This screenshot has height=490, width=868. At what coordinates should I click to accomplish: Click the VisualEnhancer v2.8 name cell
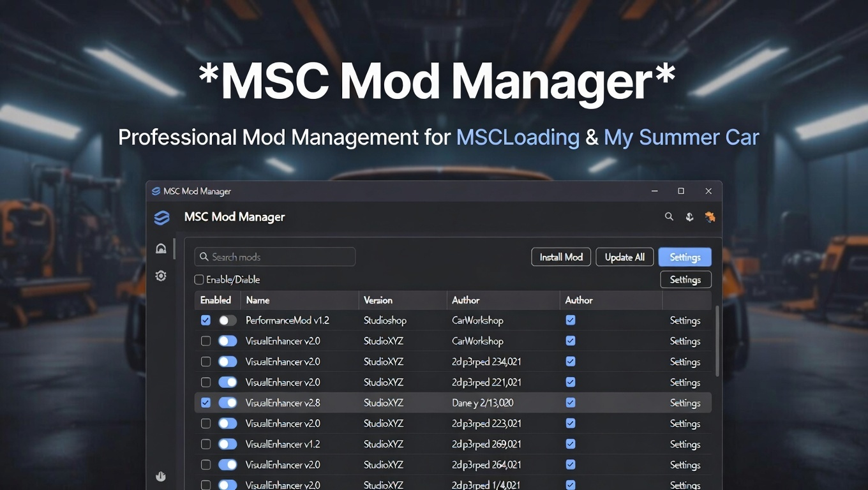click(283, 403)
